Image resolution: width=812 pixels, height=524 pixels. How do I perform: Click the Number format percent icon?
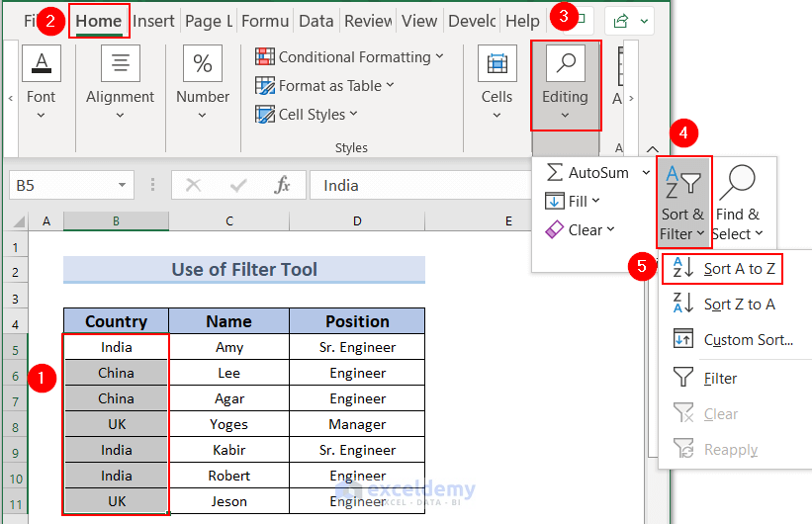[203, 63]
